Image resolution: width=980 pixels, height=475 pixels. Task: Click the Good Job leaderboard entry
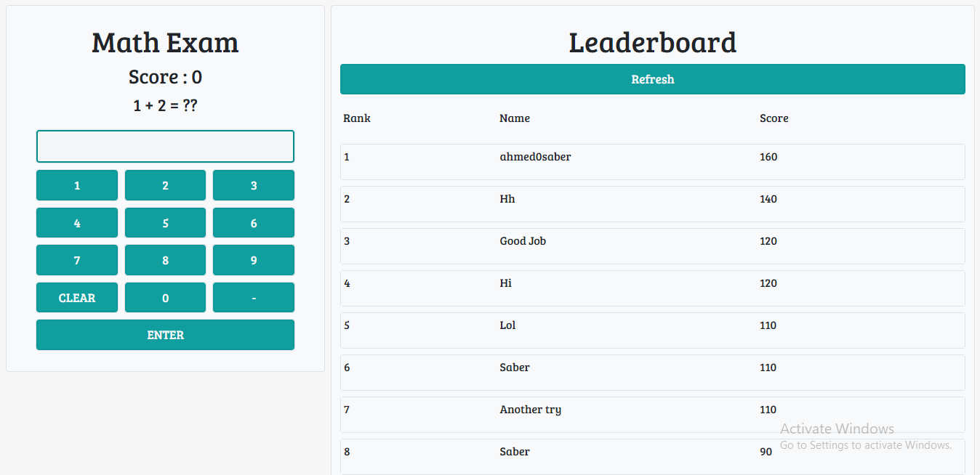click(652, 245)
